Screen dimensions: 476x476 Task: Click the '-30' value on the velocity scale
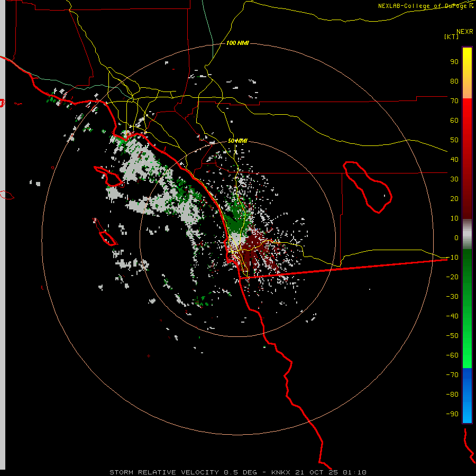point(452,297)
